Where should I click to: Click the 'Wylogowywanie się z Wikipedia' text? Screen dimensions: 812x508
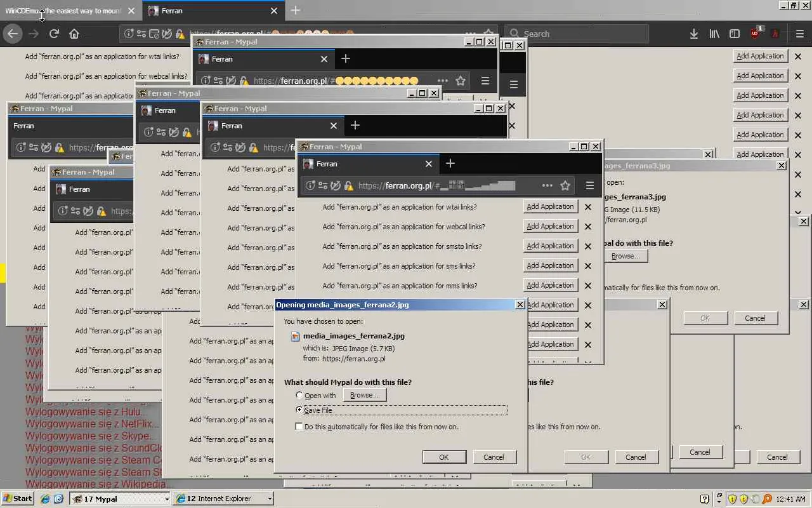click(x=100, y=485)
